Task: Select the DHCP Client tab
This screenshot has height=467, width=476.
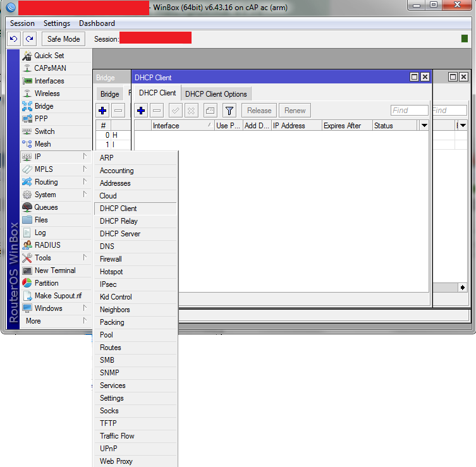Action: (x=157, y=93)
